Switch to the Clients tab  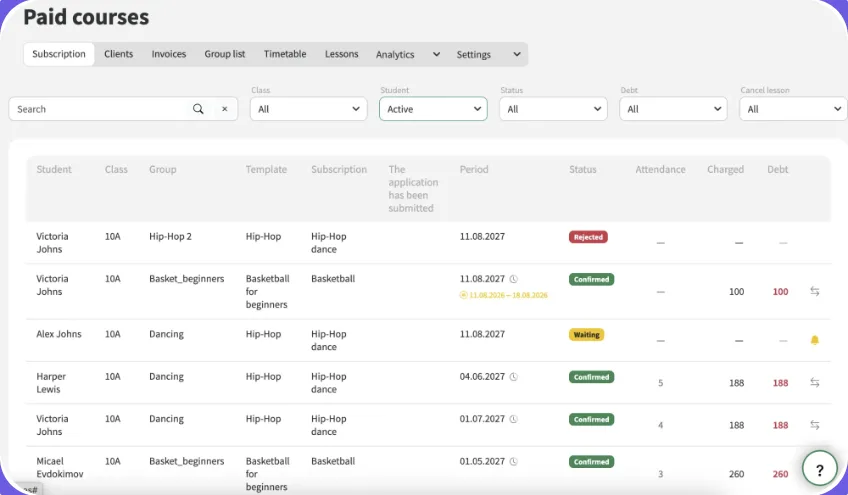pos(118,54)
